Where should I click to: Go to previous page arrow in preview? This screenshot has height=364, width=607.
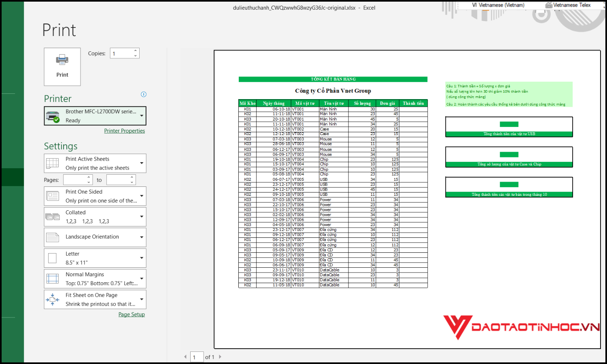pos(185,357)
